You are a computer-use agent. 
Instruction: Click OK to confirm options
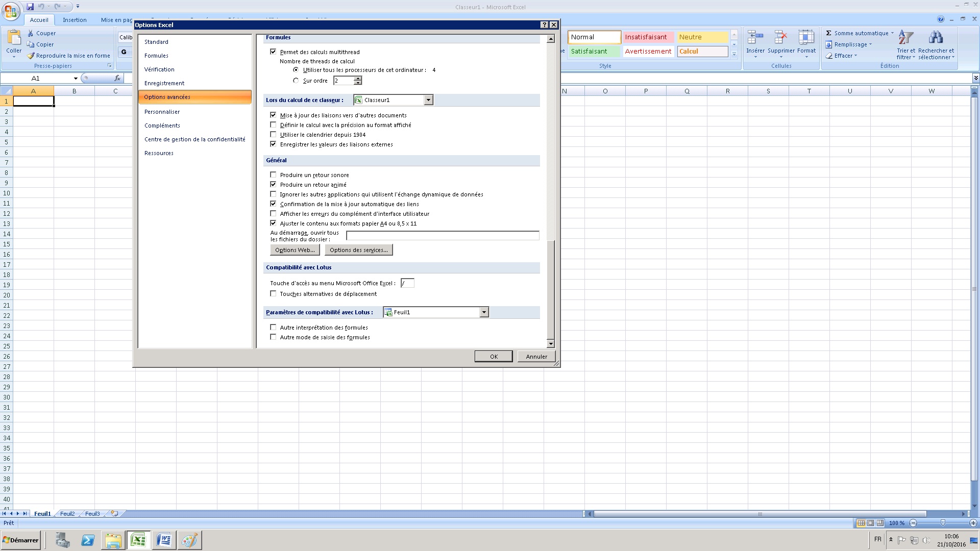click(494, 356)
